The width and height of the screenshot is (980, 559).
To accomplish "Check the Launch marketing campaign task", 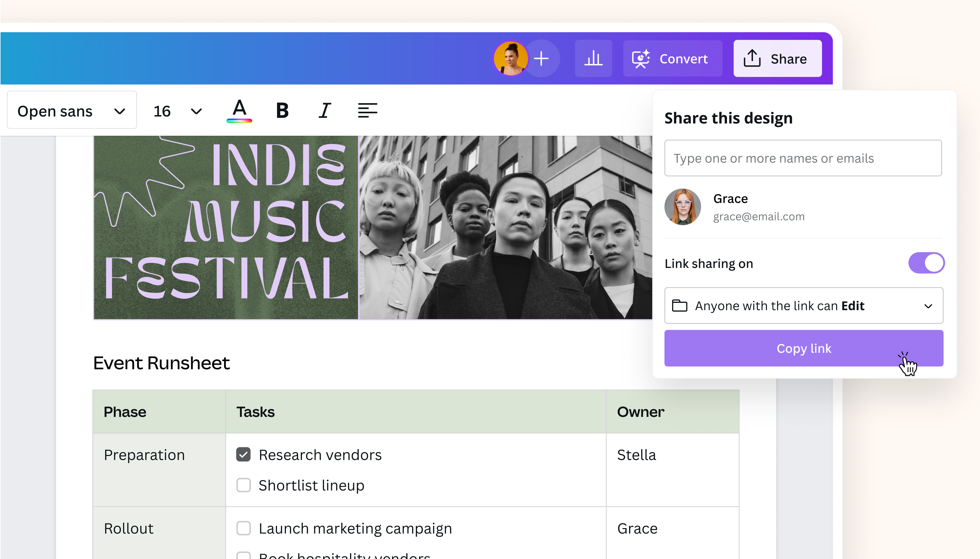I will point(243,528).
